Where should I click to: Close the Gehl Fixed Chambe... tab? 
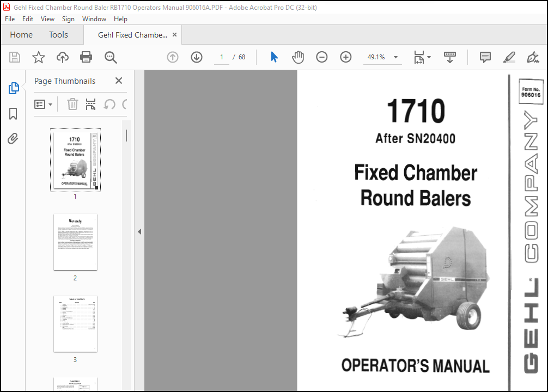[x=174, y=35]
